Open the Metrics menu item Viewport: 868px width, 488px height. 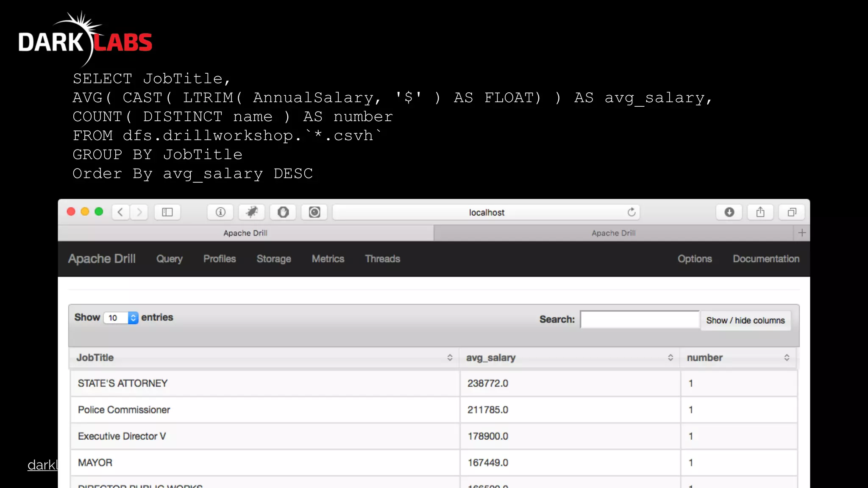point(328,259)
